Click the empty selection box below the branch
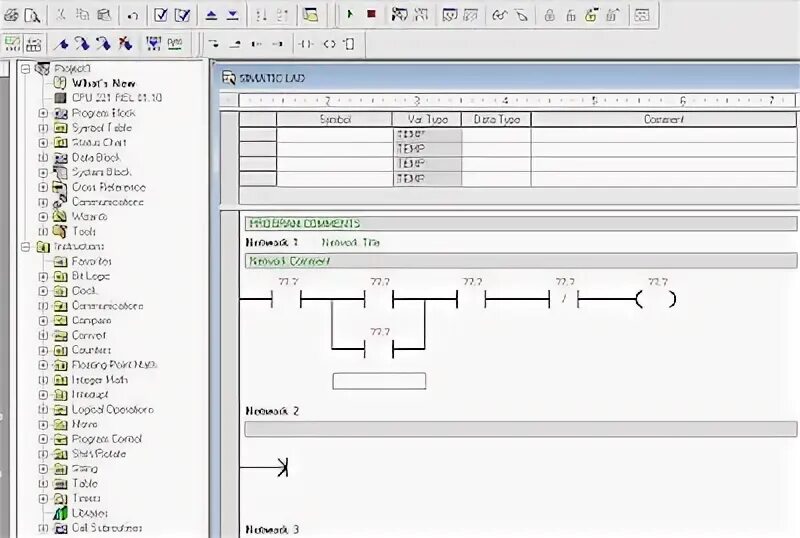The height and width of the screenshot is (538, 800). point(379,381)
